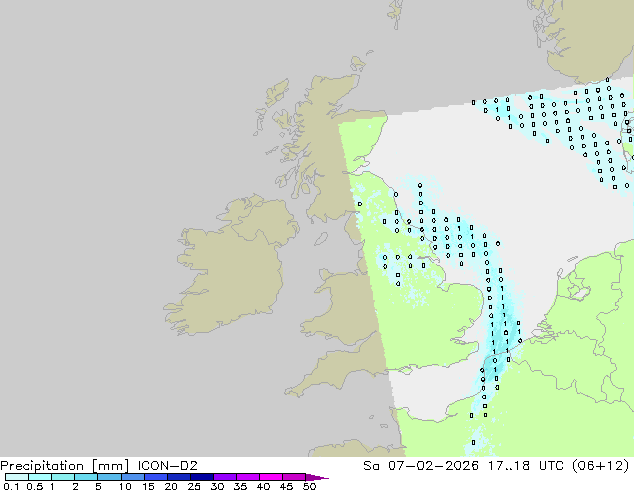Click the '0.1' legend scale value
634x490 pixels.
11,486
